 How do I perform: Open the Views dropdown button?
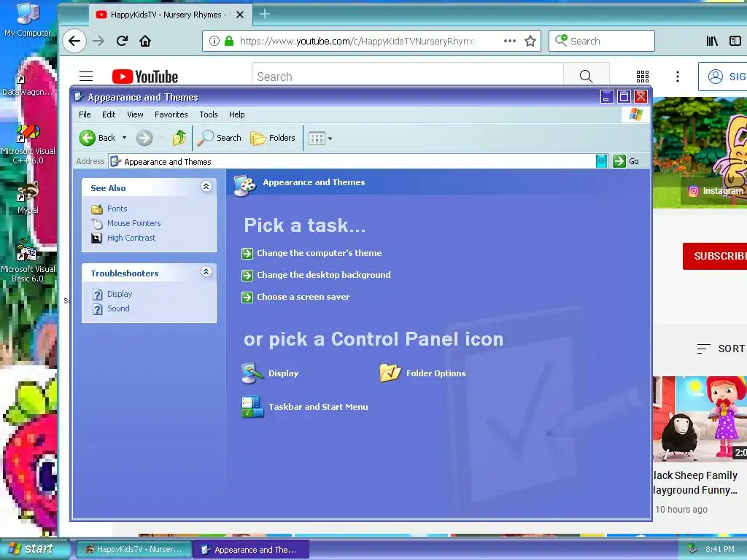(320, 138)
